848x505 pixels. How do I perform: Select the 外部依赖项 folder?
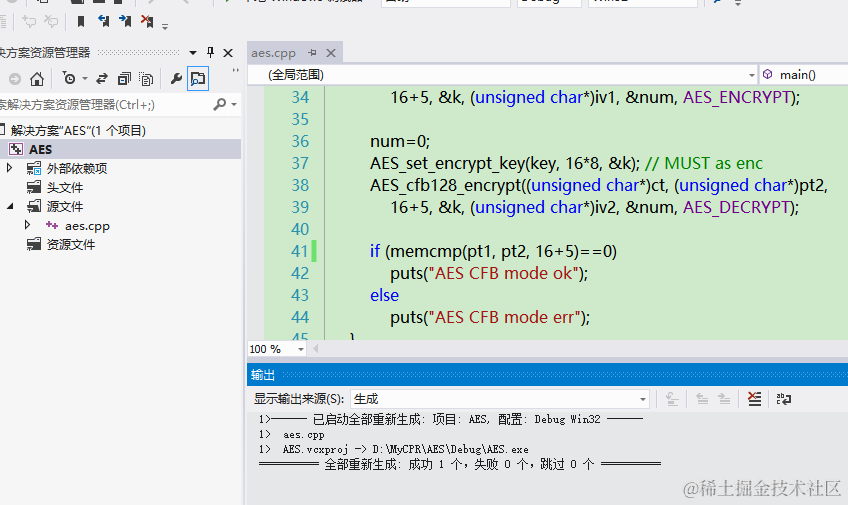pos(76,169)
